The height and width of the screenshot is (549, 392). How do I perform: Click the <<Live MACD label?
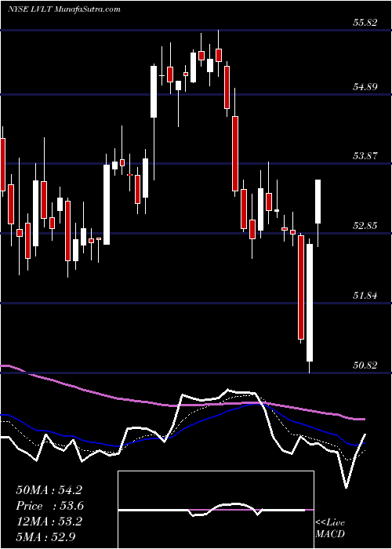(330, 528)
